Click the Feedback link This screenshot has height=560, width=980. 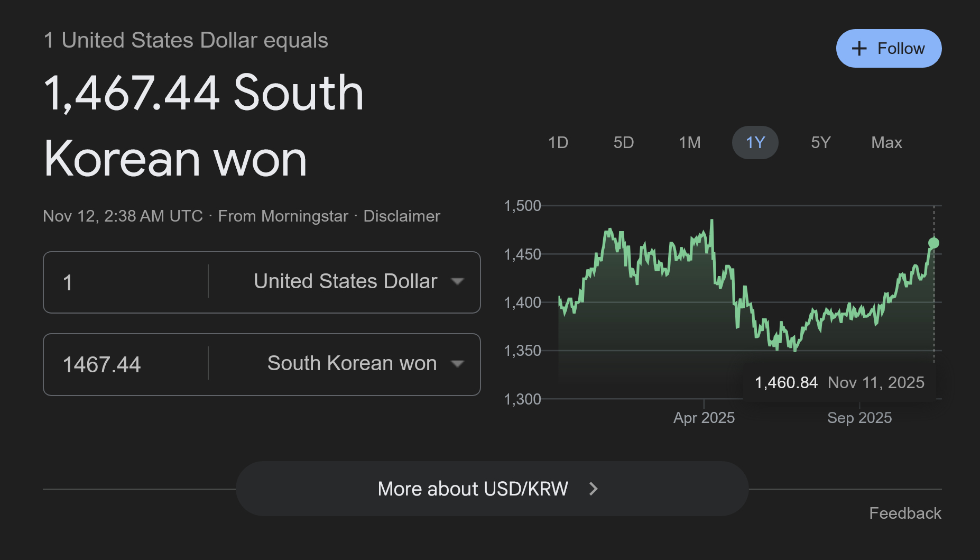905,513
